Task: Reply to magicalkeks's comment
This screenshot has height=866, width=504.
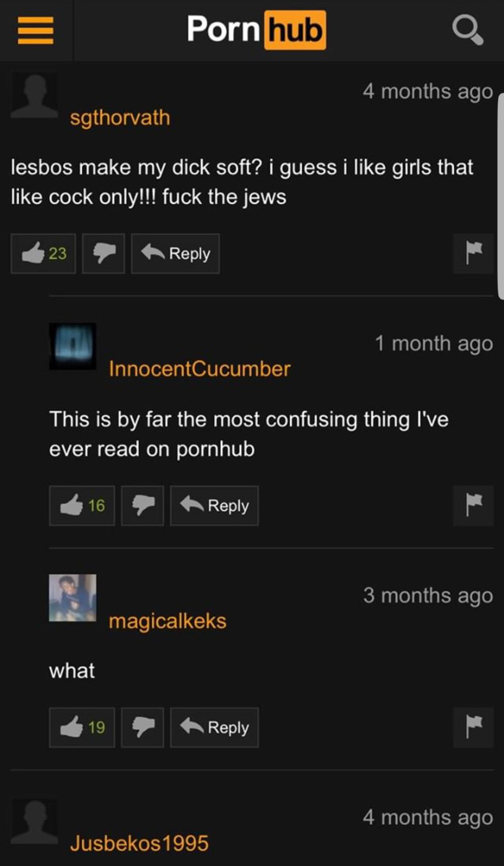Action: 214,728
